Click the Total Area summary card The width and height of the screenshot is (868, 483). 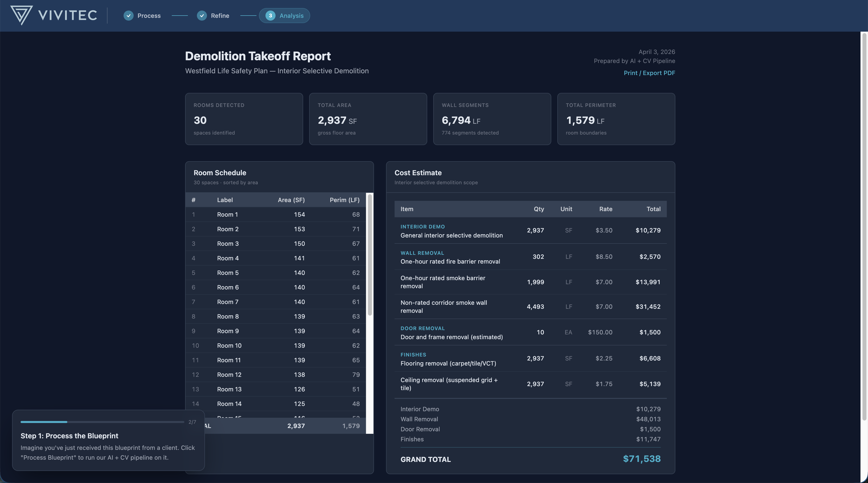[x=368, y=119]
